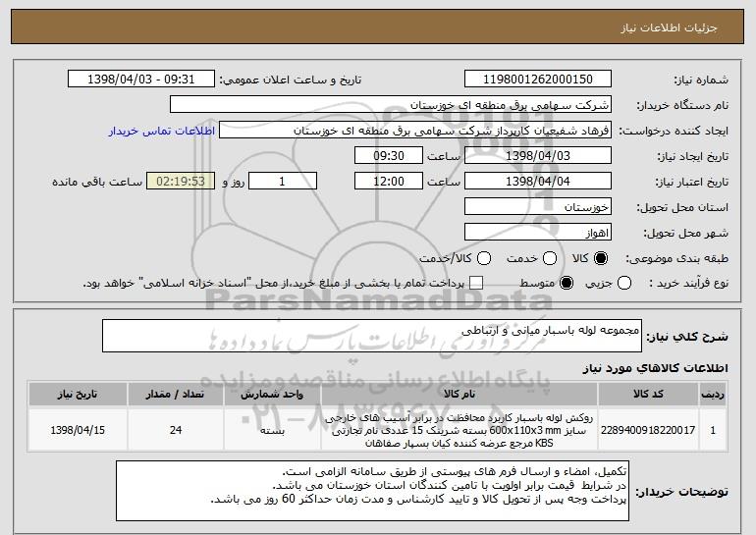756x535 pixels.
Task: Toggle the اسناد خزانه اسلامی payment checkbox
Action: (476, 283)
